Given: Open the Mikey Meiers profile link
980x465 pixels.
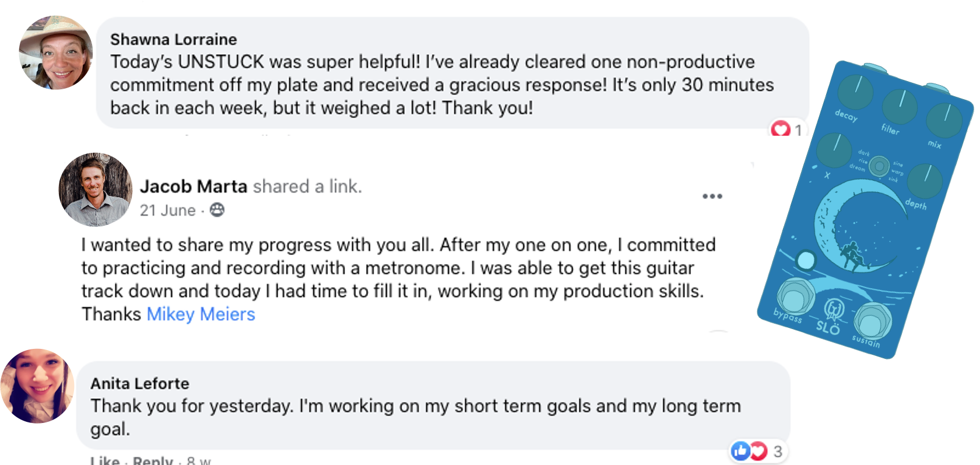Looking at the screenshot, I should pos(201,314).
